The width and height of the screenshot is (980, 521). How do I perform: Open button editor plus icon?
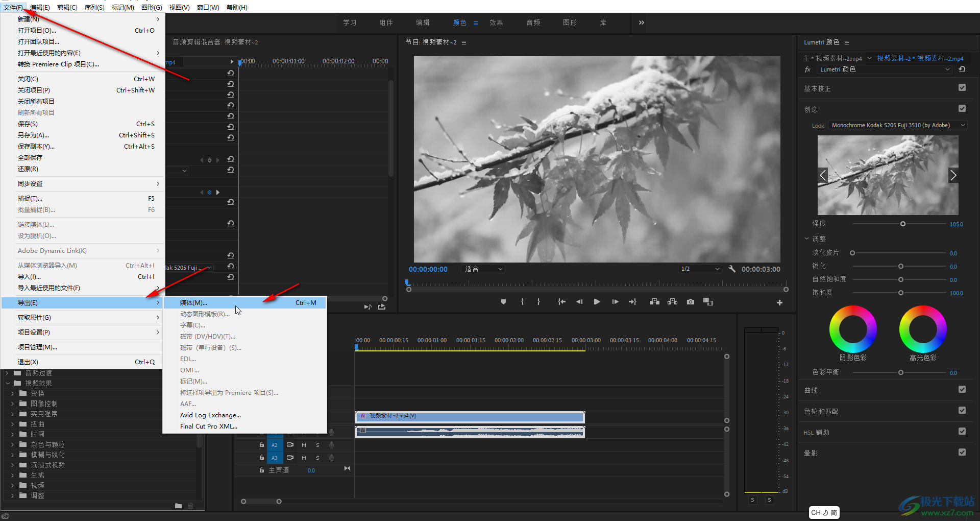[x=779, y=303]
